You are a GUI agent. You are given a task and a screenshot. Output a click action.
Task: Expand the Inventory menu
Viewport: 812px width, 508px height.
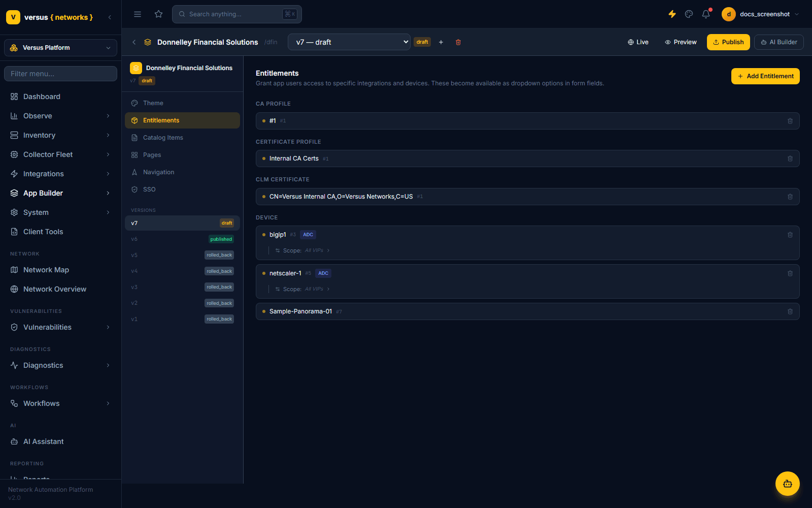(x=60, y=135)
